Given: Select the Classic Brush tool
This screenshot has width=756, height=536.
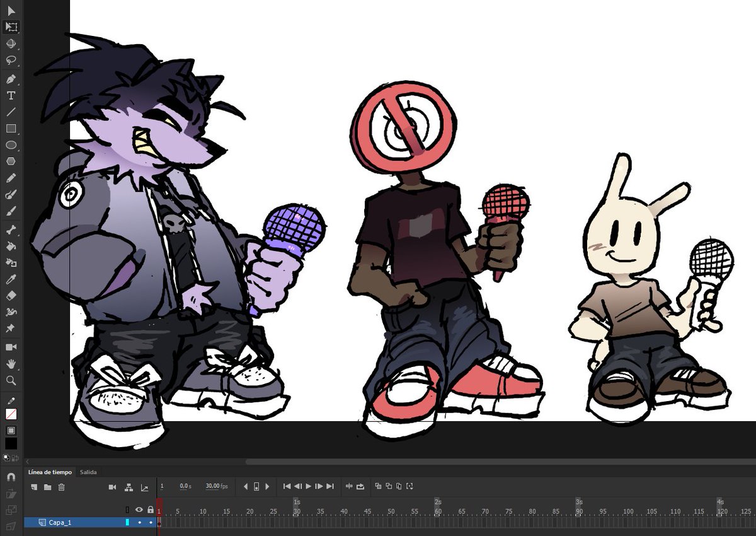Looking at the screenshot, I should pyautogui.click(x=11, y=211).
